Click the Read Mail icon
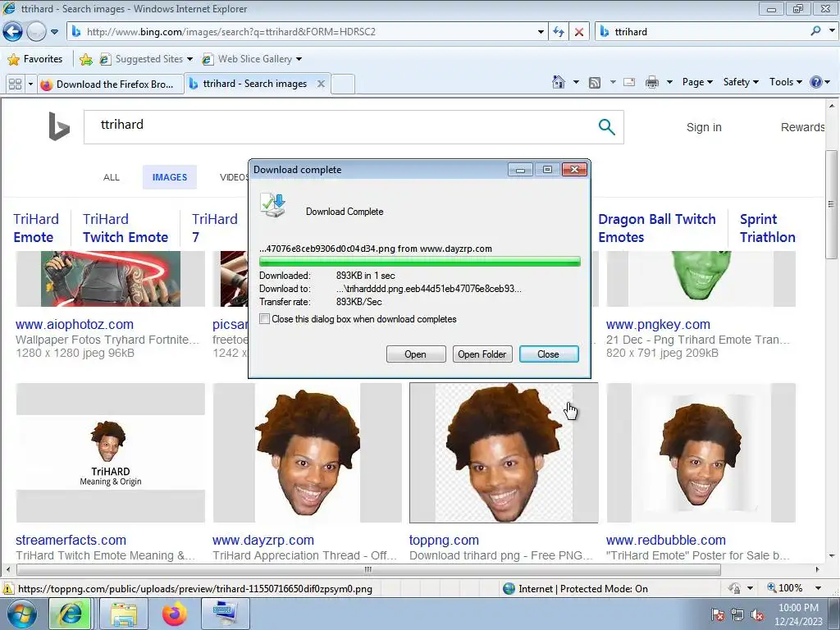 [629, 82]
